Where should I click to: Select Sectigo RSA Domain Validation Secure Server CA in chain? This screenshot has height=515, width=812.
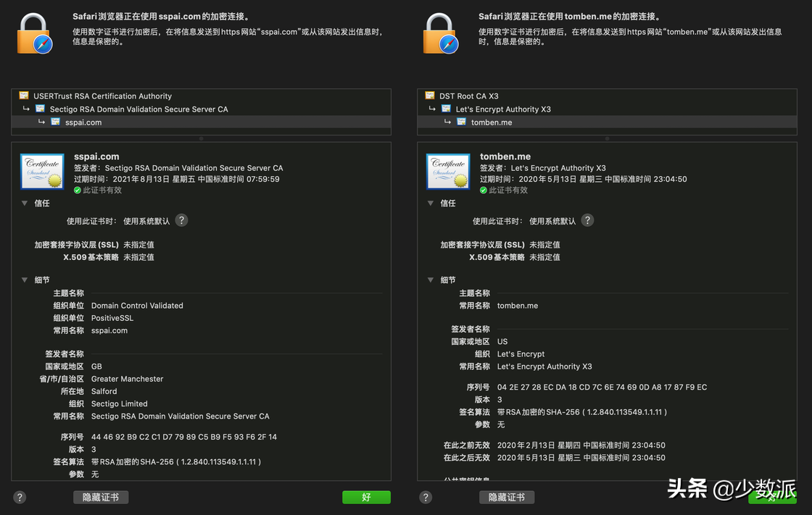(138, 109)
